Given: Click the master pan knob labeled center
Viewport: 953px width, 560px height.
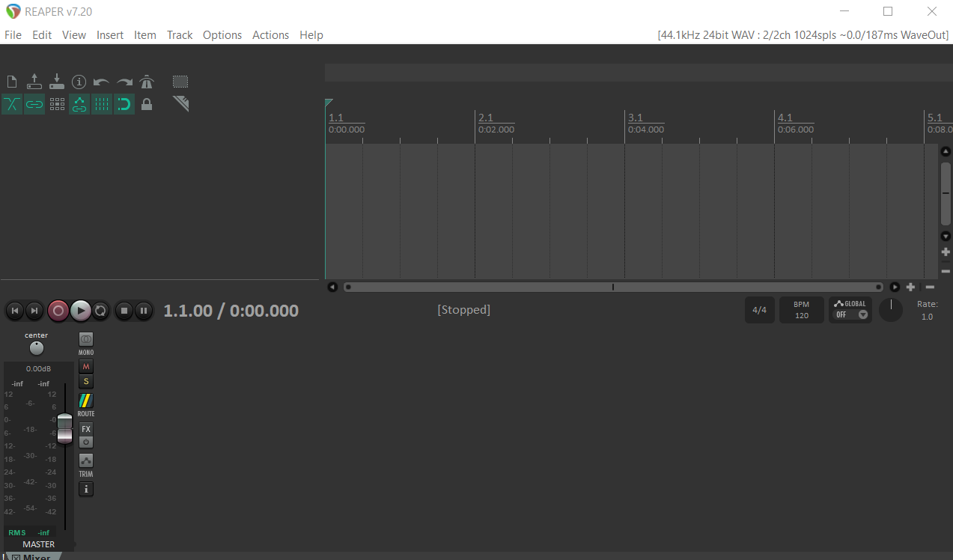Looking at the screenshot, I should pyautogui.click(x=36, y=348).
